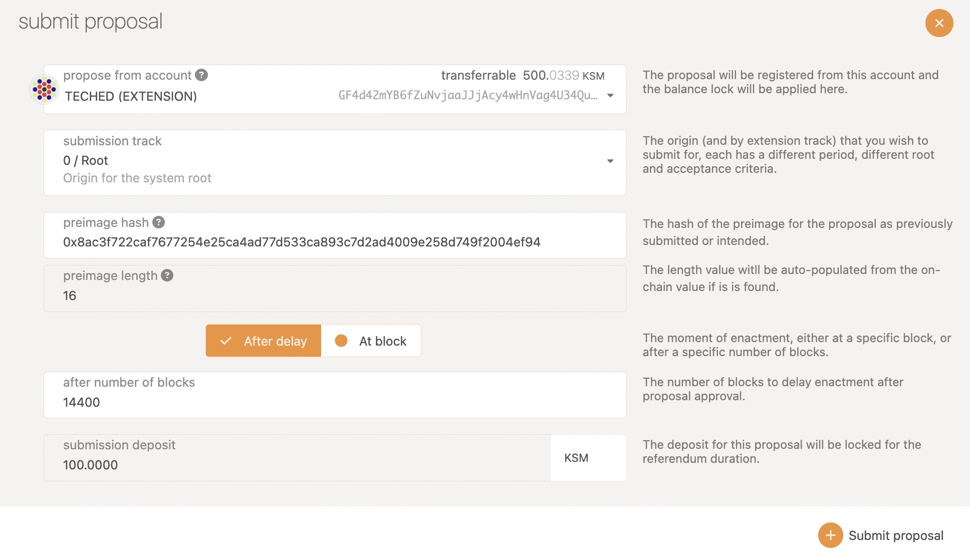Click the orange plus icon for Submit proposal
The width and height of the screenshot is (970, 560).
point(830,535)
